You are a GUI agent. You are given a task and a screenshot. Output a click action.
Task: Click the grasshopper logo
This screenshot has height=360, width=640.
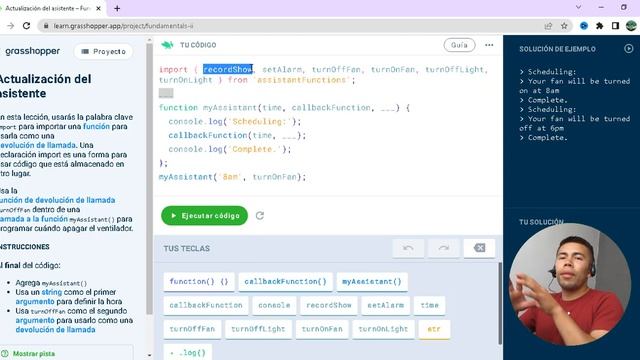[x=33, y=51]
